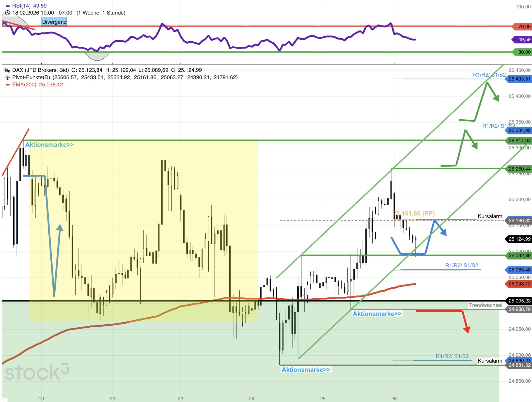This screenshot has height=402, width=532.
Task: Click the orange 25.161,86 (PP) pivot label
Action: tap(414, 214)
